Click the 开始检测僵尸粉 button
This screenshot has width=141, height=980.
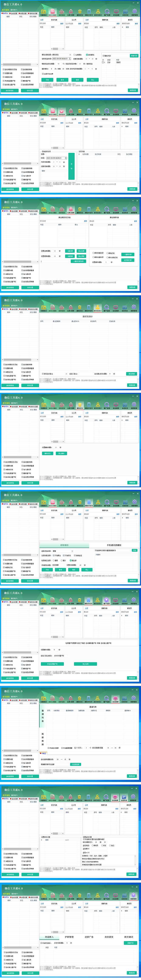52,664
